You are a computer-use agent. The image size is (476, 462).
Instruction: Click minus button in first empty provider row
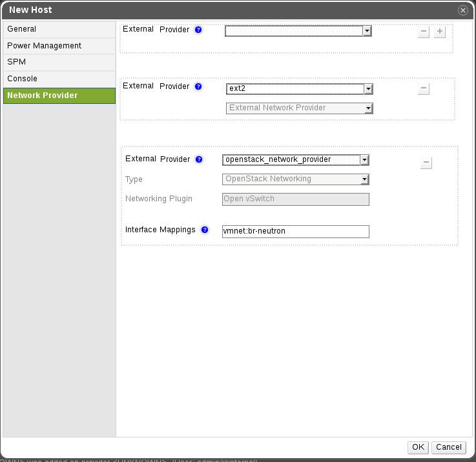pyautogui.click(x=424, y=32)
